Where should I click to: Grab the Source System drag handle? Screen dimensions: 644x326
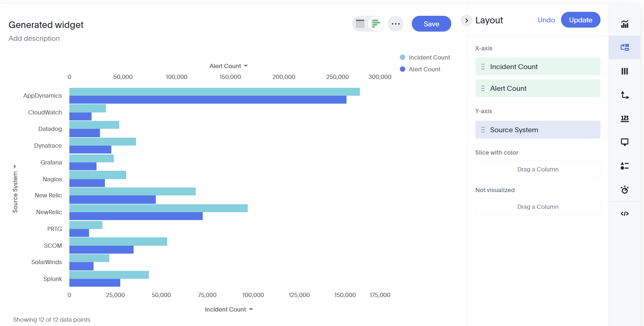(483, 130)
